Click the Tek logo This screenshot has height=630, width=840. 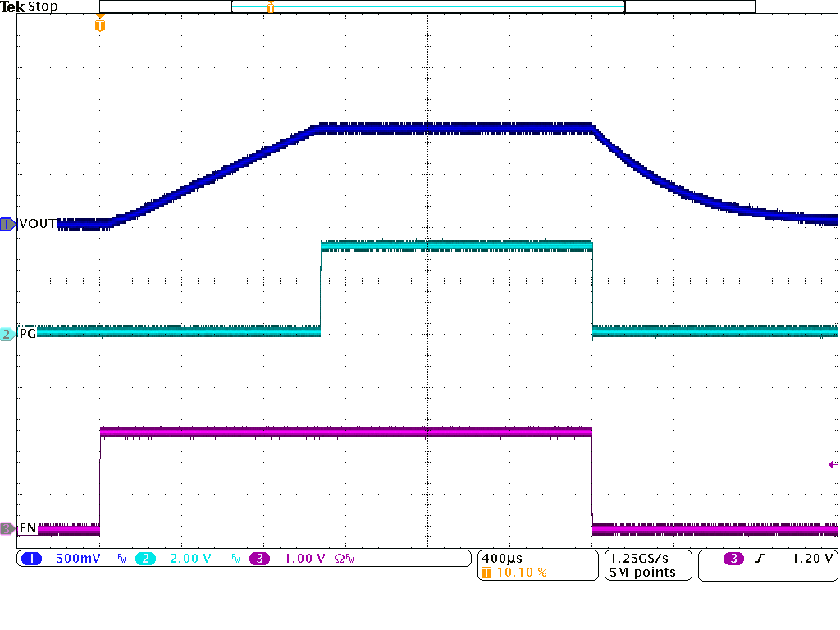[13, 7]
